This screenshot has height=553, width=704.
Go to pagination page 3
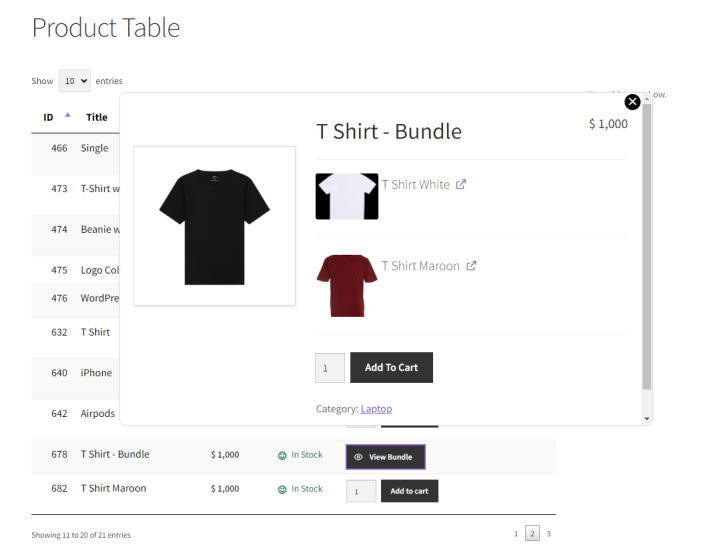point(548,534)
